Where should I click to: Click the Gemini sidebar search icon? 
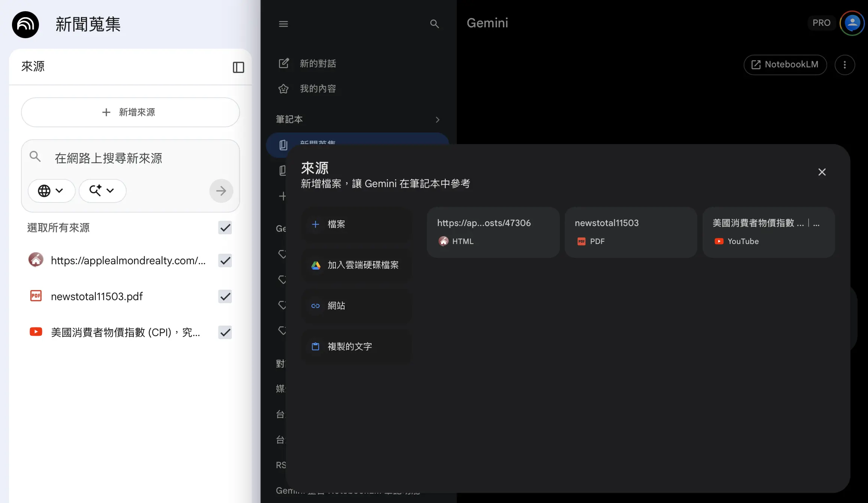pyautogui.click(x=434, y=24)
